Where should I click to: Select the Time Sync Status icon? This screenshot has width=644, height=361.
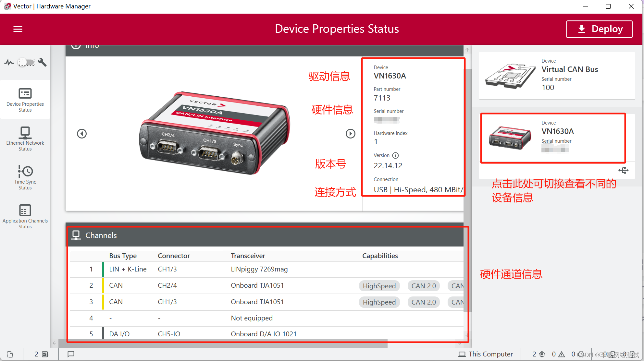click(x=25, y=171)
